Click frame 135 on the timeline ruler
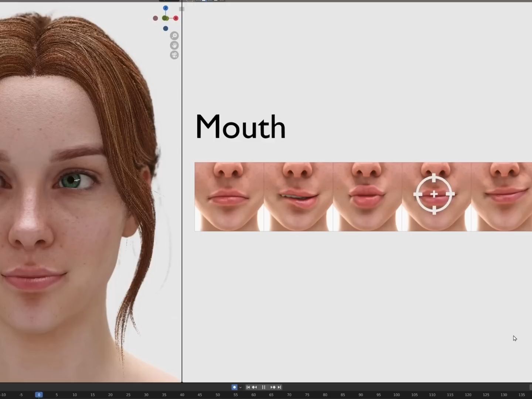This screenshot has height=399, width=532. click(x=522, y=395)
